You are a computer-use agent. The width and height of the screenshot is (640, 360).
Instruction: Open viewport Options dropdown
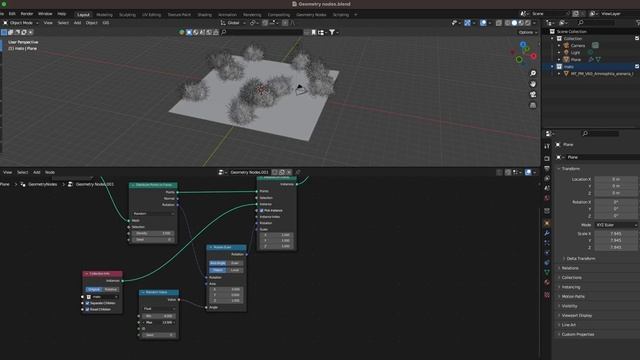pyautogui.click(x=527, y=32)
